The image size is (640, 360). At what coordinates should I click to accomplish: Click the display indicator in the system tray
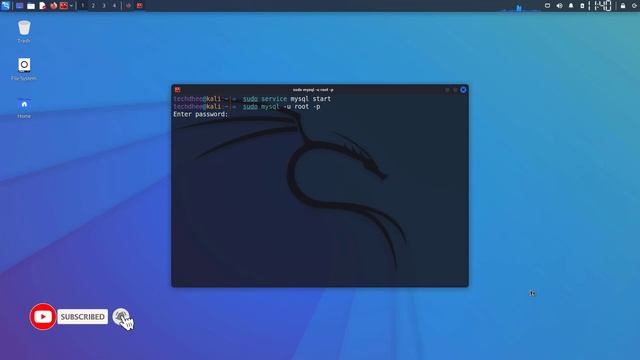click(x=547, y=6)
